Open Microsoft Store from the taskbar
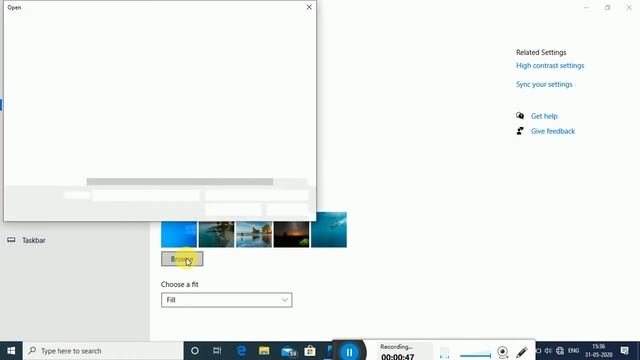 [310, 351]
